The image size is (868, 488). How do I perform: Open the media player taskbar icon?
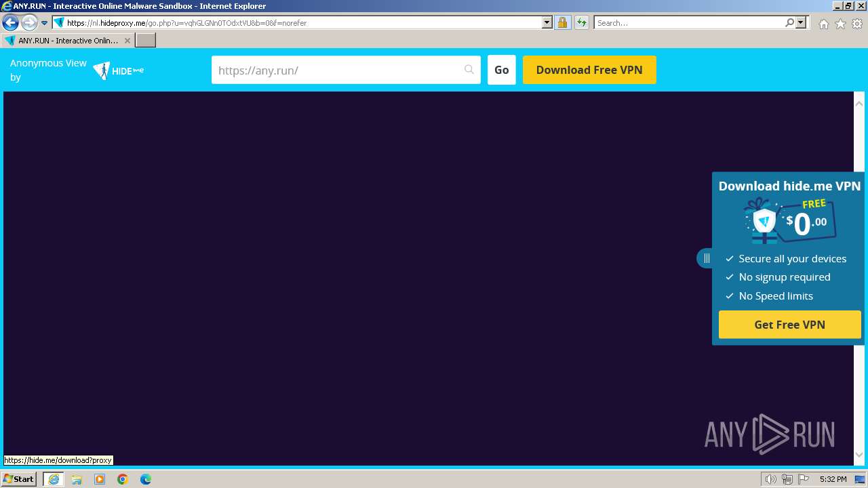[x=100, y=479]
